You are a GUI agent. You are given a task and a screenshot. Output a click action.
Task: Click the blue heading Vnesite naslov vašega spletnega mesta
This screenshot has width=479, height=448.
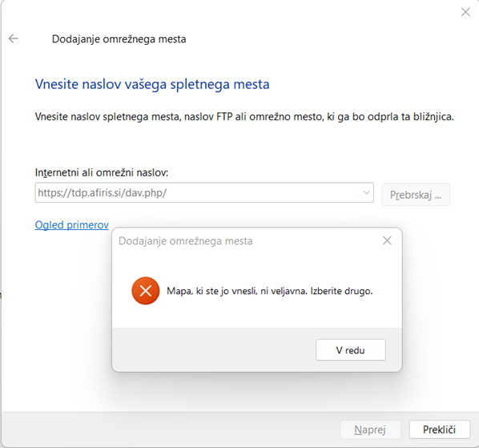(152, 84)
